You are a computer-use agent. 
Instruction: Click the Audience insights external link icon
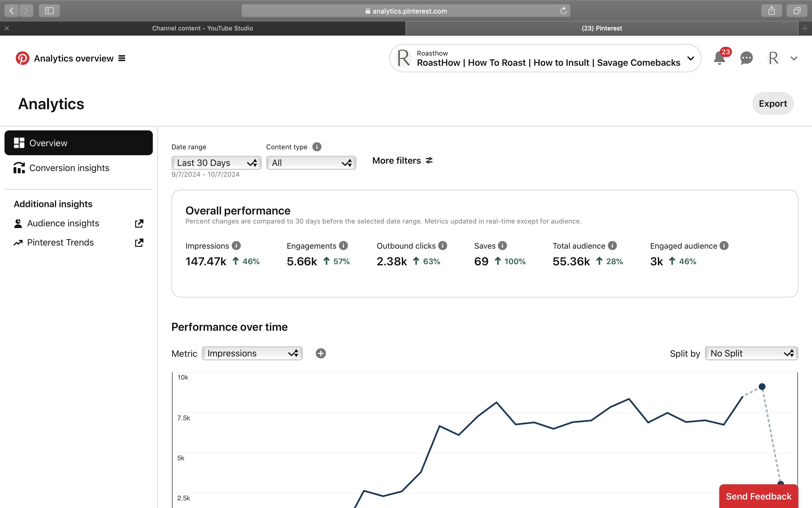pos(139,224)
